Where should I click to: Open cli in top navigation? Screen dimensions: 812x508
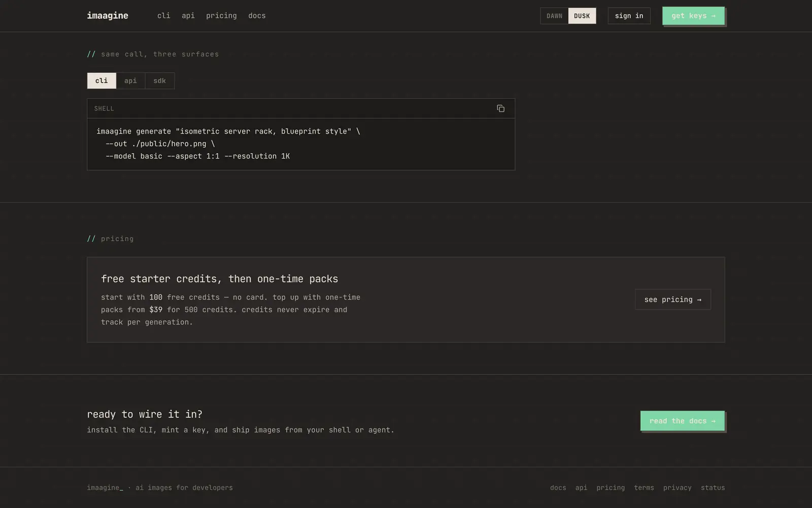(163, 16)
